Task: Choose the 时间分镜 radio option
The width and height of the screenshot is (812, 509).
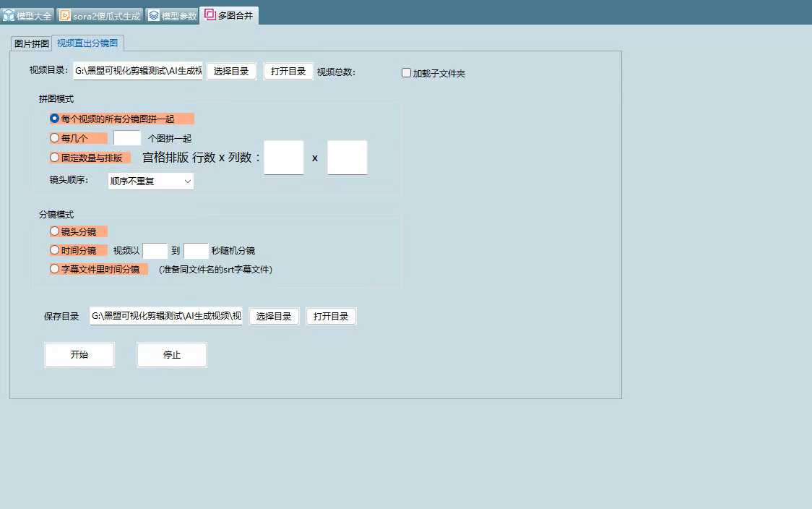Action: [x=55, y=250]
